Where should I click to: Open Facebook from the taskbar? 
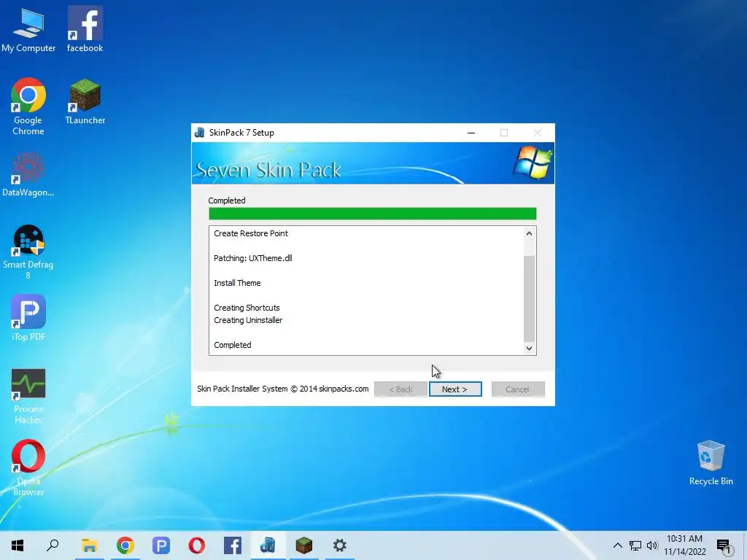(x=233, y=545)
